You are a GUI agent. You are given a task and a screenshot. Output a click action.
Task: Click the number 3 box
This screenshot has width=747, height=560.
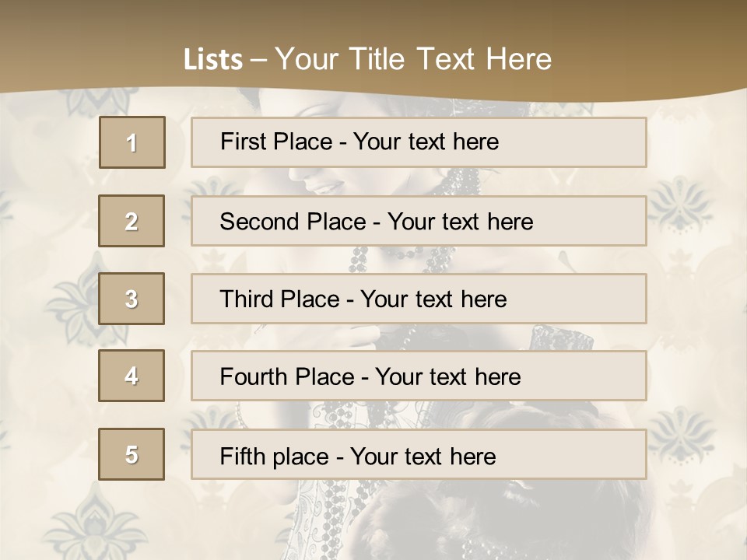tap(132, 299)
